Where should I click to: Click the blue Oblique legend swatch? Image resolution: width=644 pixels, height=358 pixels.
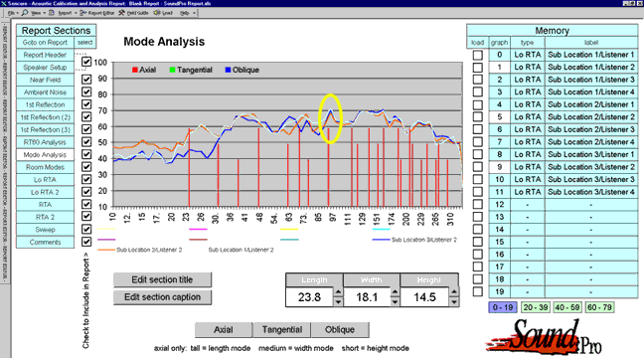(228, 70)
